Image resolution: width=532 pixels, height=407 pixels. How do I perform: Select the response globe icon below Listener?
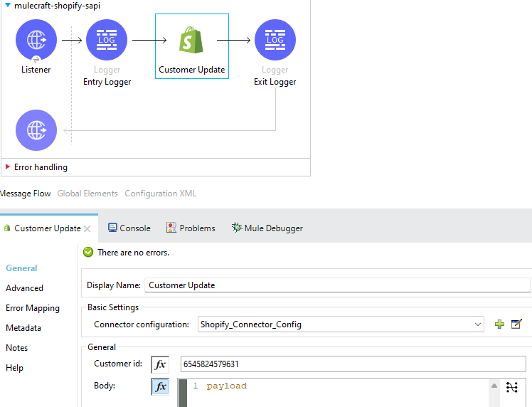point(36,130)
